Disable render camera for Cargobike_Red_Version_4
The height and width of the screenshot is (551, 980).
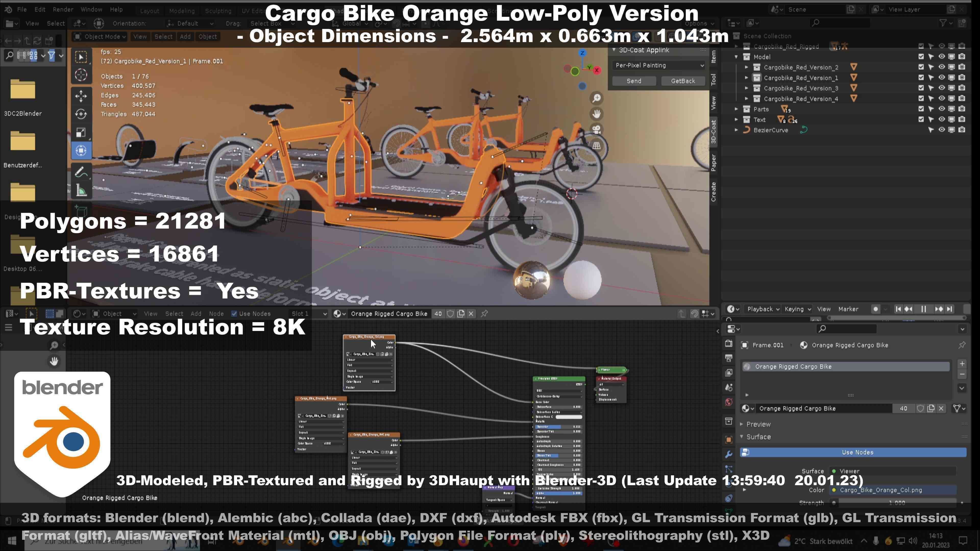coord(962,98)
